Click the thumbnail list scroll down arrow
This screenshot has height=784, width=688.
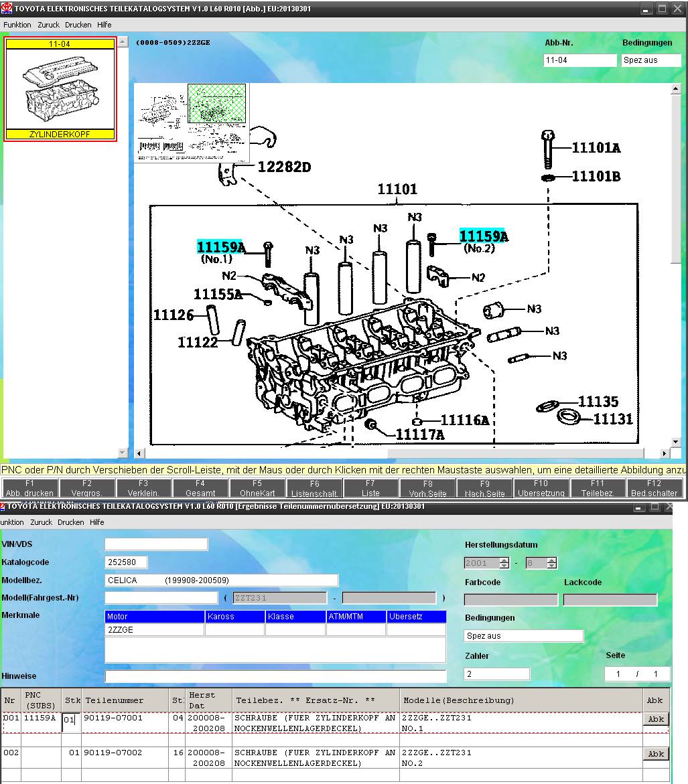[x=123, y=453]
